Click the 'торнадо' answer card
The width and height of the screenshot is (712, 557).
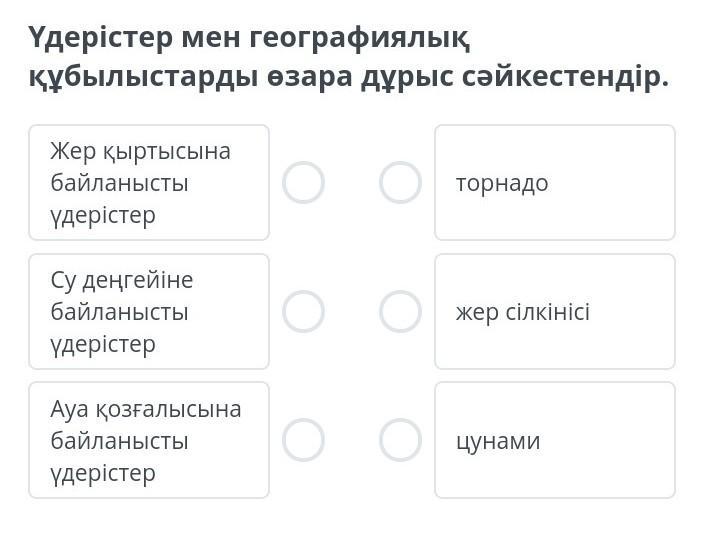click(x=554, y=183)
